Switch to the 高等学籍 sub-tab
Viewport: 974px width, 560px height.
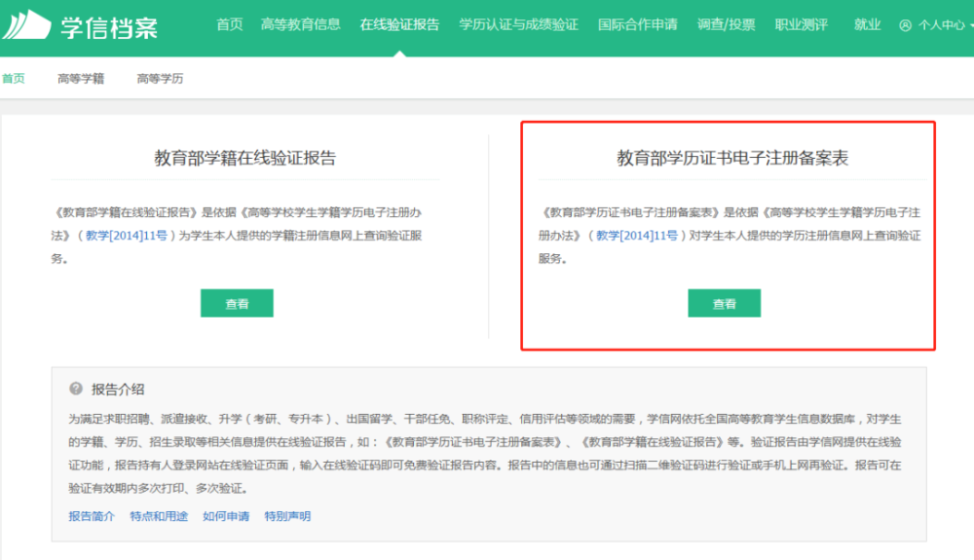tap(81, 78)
